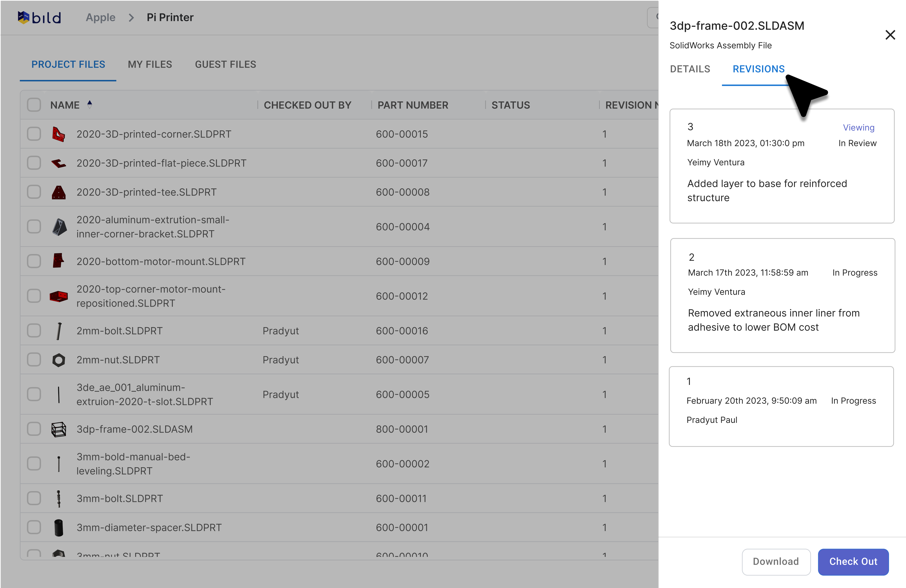
Task: Toggle the select-all checkbox in header
Action: 34,105
